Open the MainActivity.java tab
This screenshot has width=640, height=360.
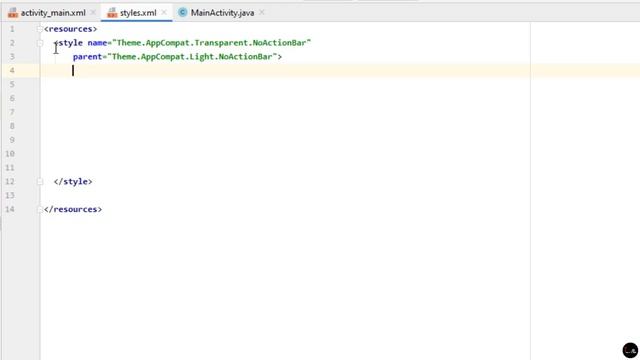click(x=222, y=13)
